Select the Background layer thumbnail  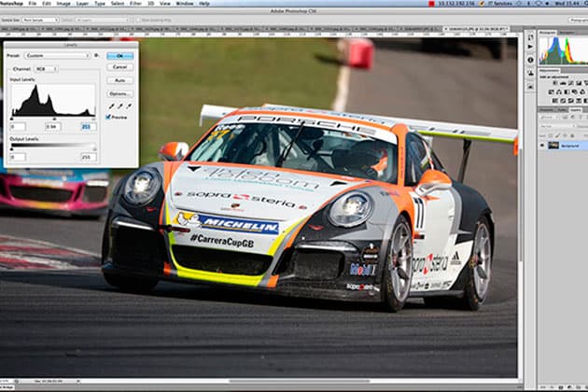[x=553, y=145]
